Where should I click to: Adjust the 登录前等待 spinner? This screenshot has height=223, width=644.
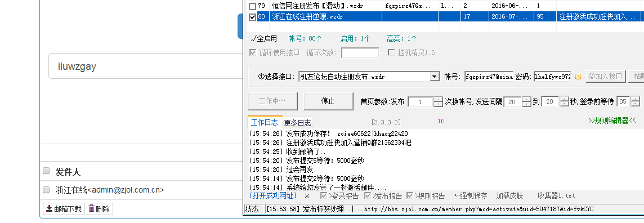(x=636, y=101)
